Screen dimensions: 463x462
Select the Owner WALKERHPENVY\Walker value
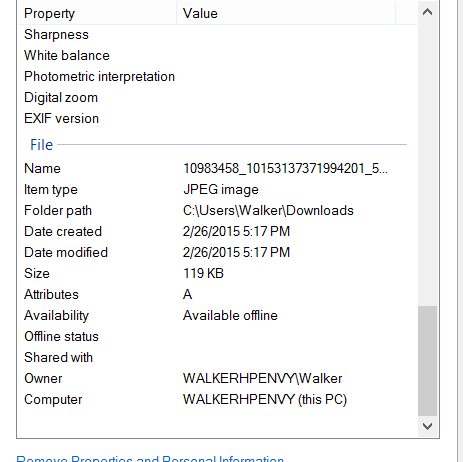pos(262,379)
